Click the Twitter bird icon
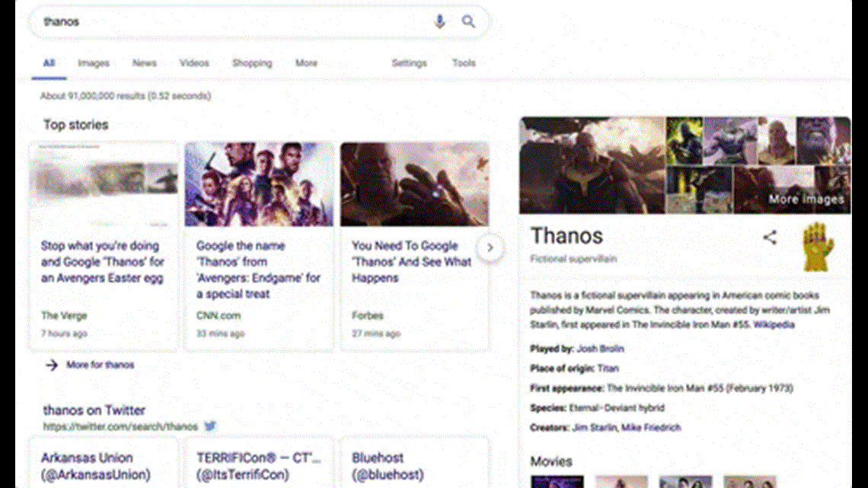 tap(210, 426)
